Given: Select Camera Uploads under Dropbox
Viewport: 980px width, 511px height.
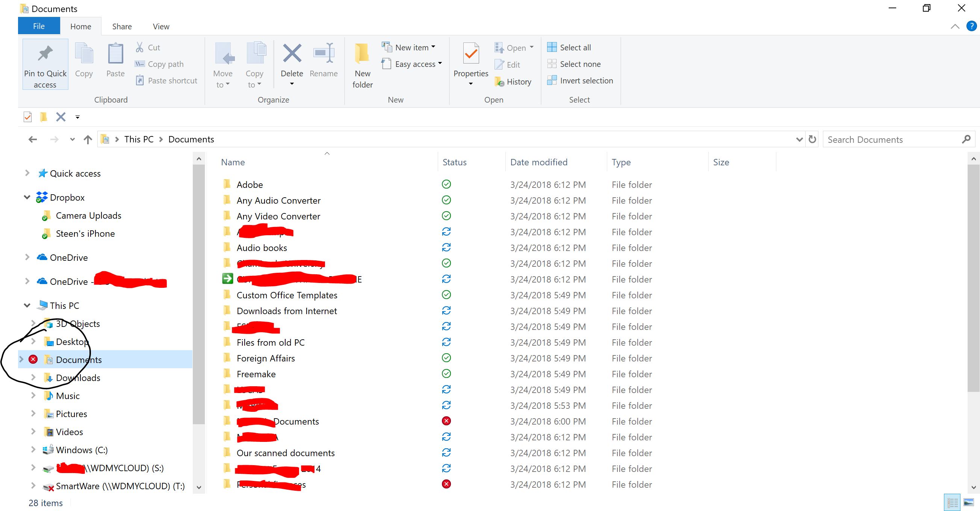Looking at the screenshot, I should [x=88, y=215].
